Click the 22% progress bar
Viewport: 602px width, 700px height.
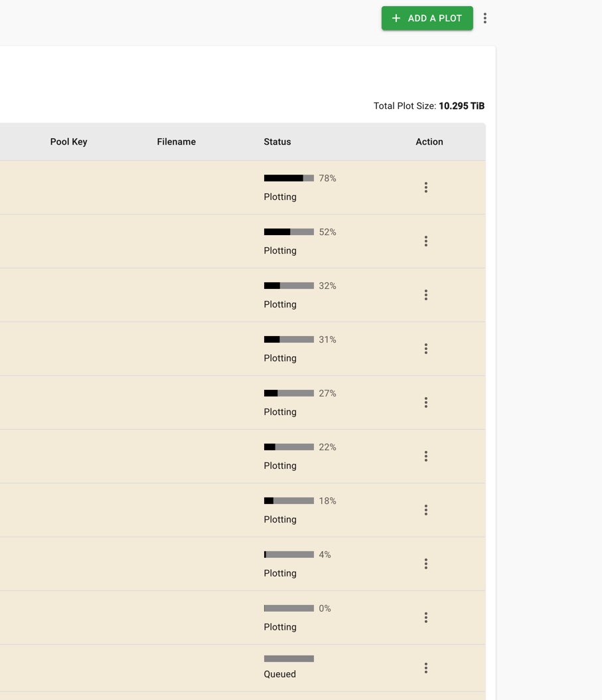click(x=289, y=447)
